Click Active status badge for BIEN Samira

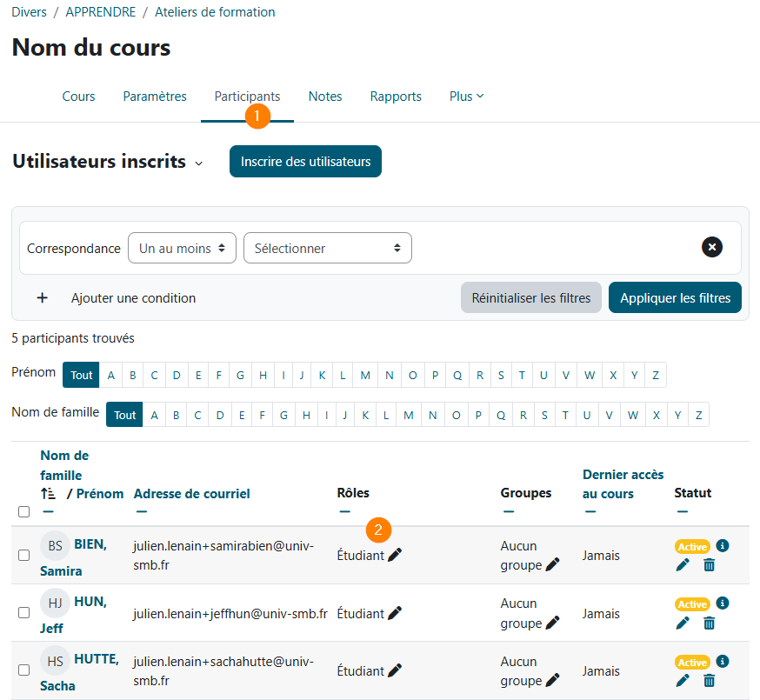point(692,546)
